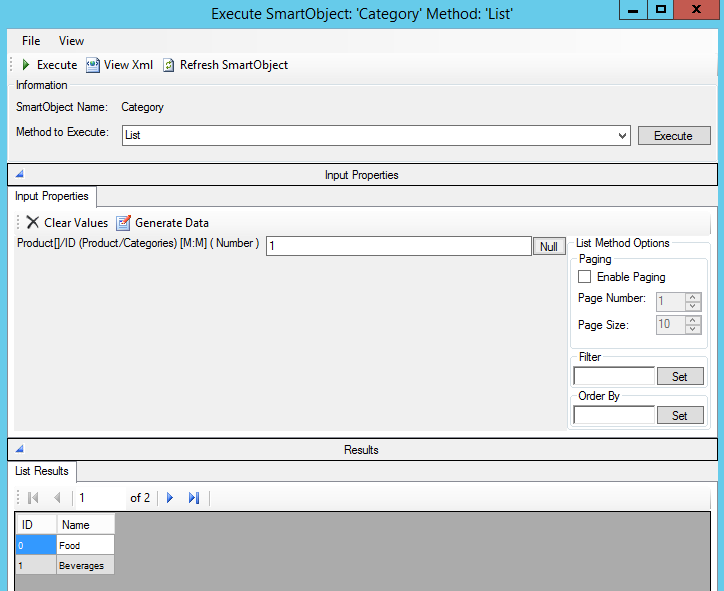
Task: Open the Method to Execute dropdown
Action: pyautogui.click(x=622, y=135)
